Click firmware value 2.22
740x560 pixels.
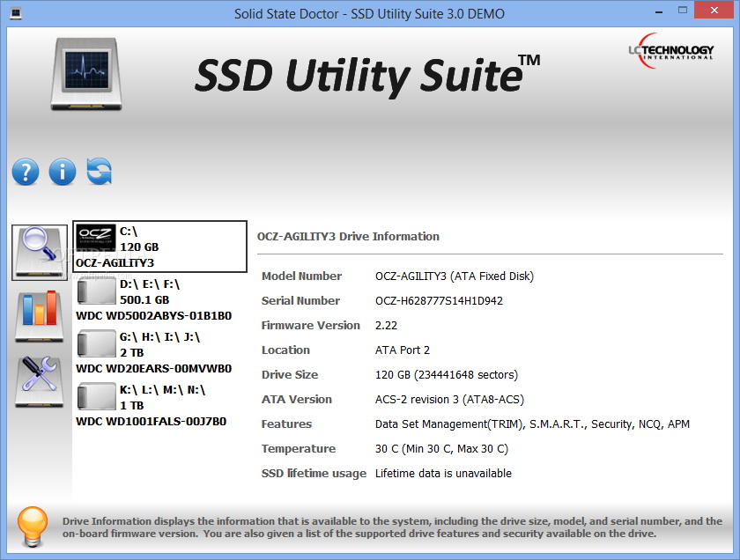point(386,326)
